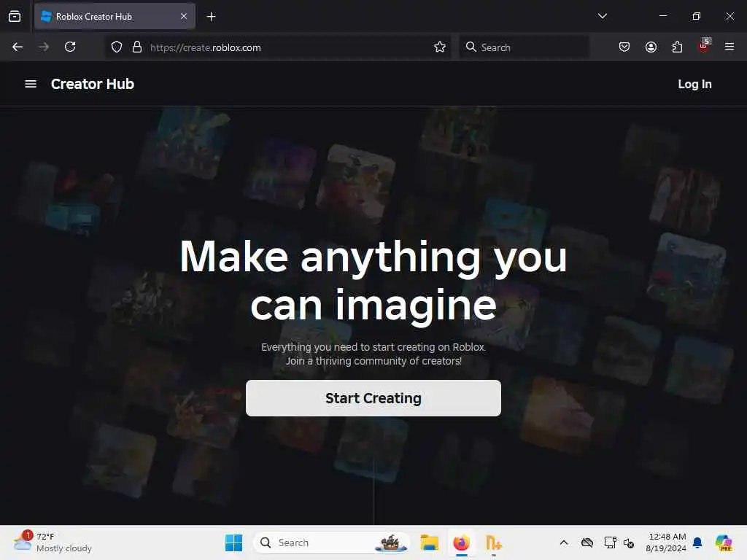Focus the browser Search box

[x=524, y=47]
